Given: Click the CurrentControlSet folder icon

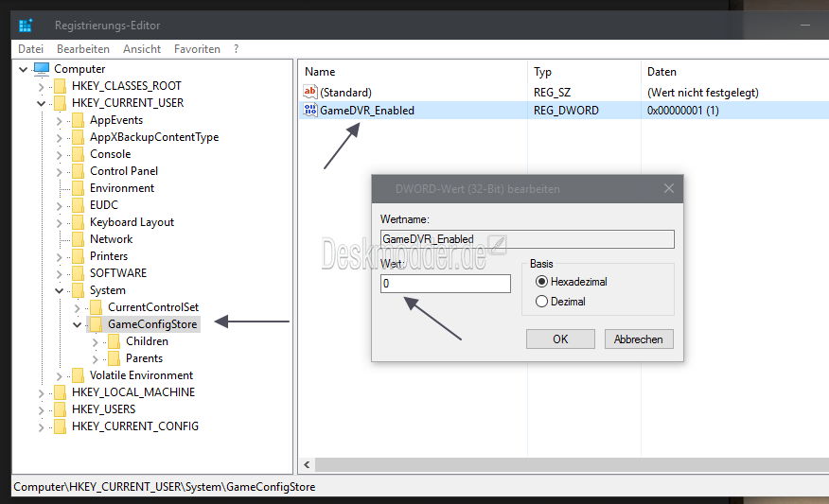Looking at the screenshot, I should coord(97,307).
